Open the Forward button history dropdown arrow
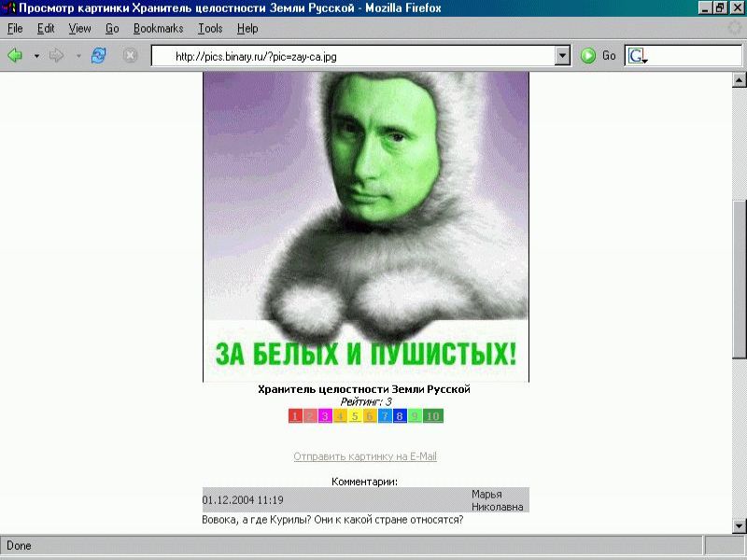 (x=78, y=56)
